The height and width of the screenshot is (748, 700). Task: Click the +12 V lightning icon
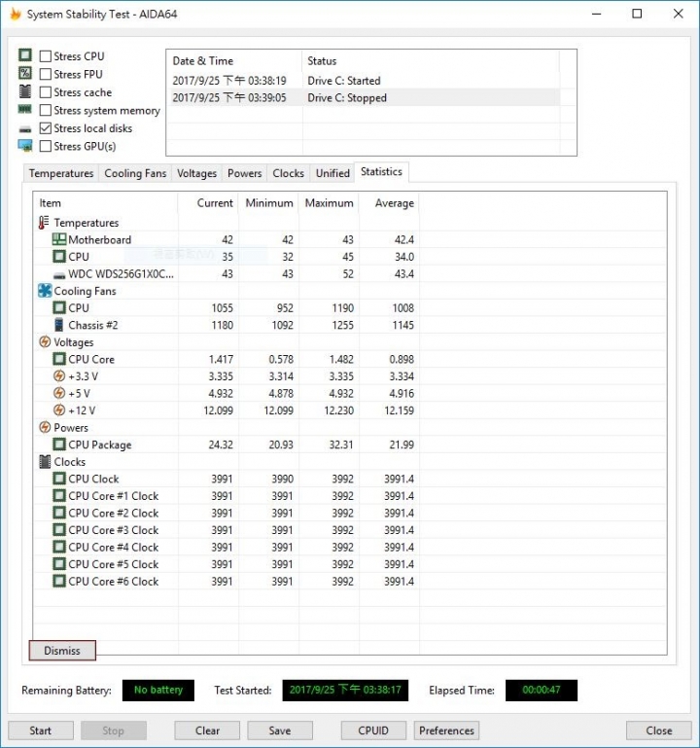pos(59,410)
